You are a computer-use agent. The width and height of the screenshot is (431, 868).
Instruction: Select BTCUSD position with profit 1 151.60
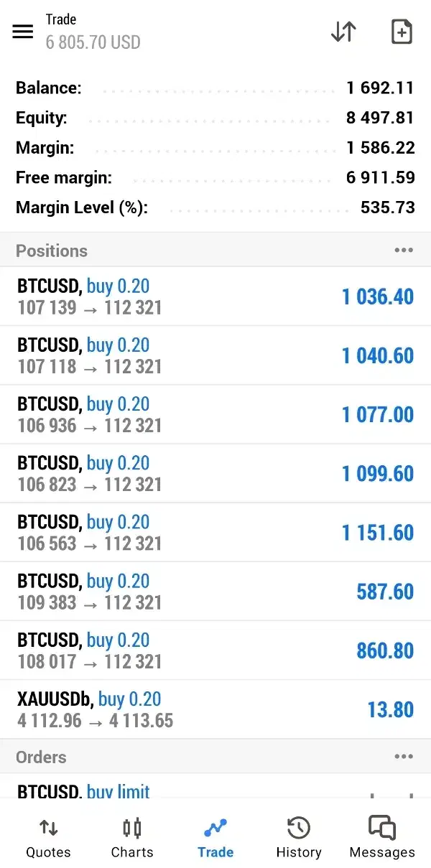click(x=215, y=532)
